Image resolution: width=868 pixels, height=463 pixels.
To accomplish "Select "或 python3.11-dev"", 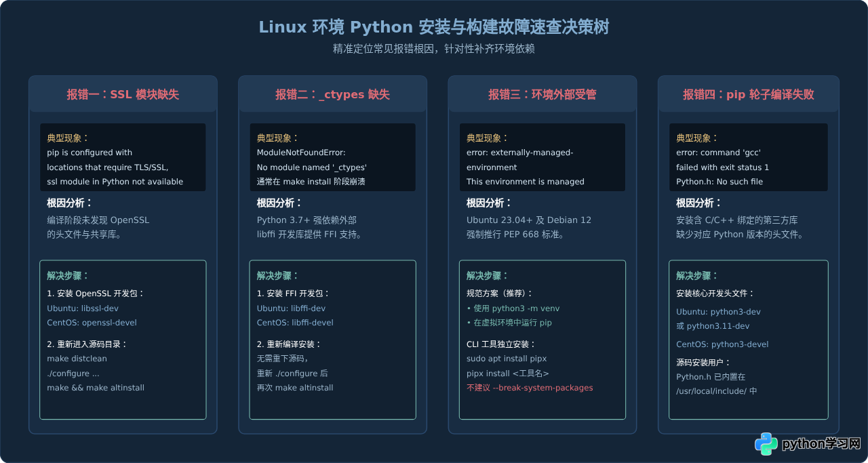I will click(x=713, y=326).
